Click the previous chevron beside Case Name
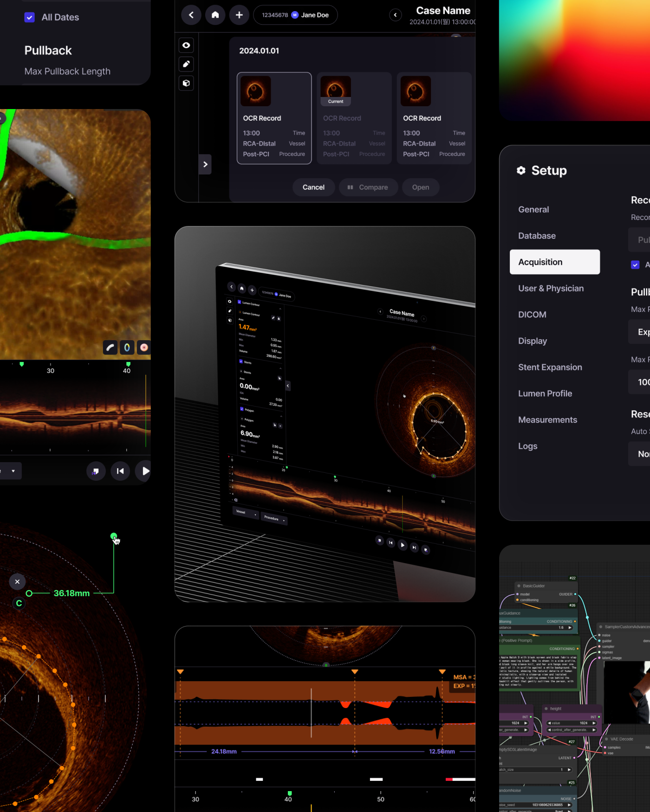Image resolution: width=650 pixels, height=812 pixels. pos(395,15)
